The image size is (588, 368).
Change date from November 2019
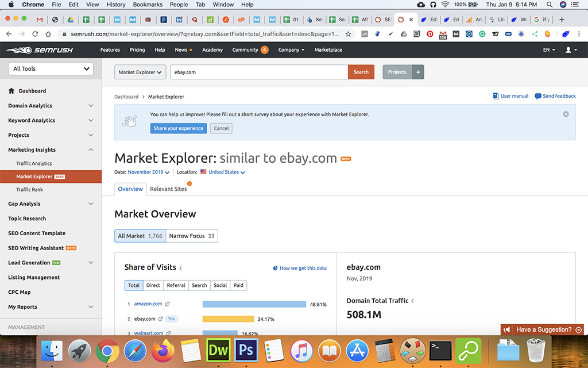pyautogui.click(x=149, y=172)
